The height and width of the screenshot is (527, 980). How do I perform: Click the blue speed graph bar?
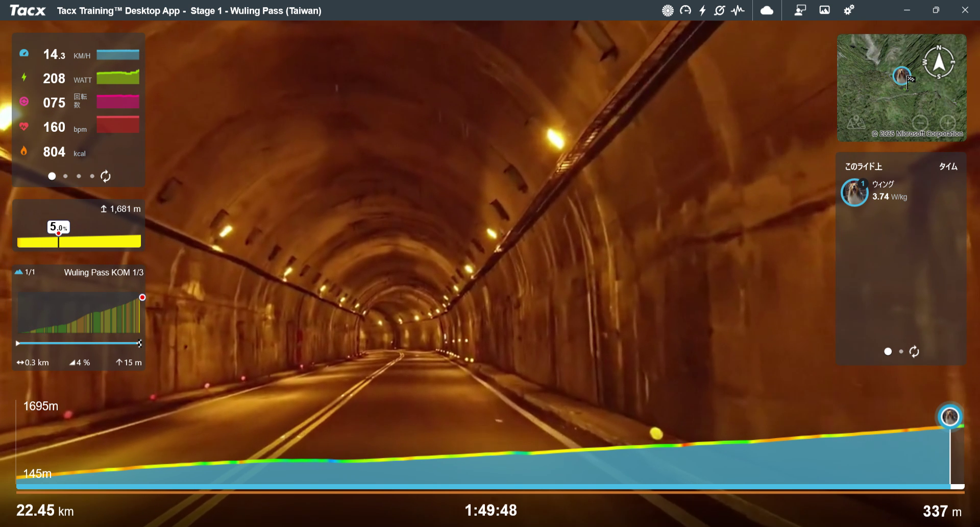(118, 55)
